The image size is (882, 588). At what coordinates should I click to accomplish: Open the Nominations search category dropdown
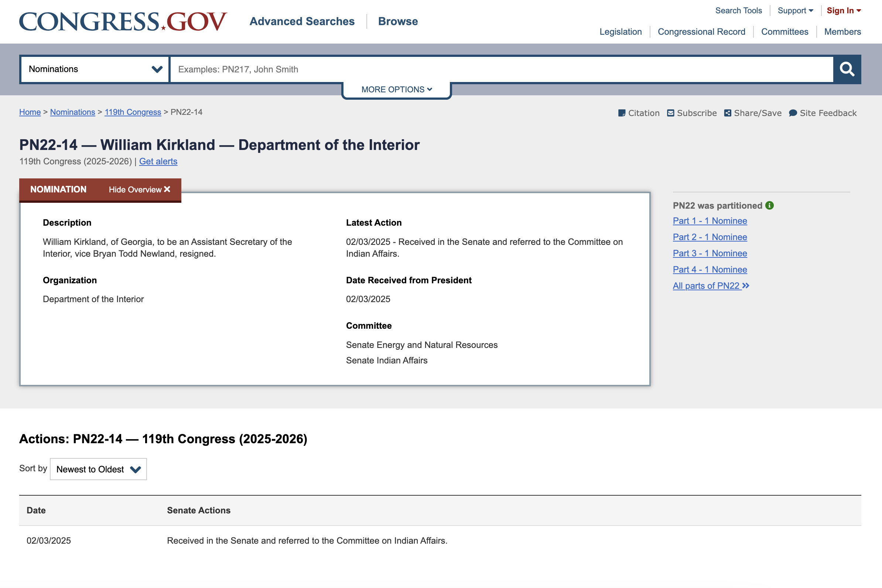click(x=95, y=69)
